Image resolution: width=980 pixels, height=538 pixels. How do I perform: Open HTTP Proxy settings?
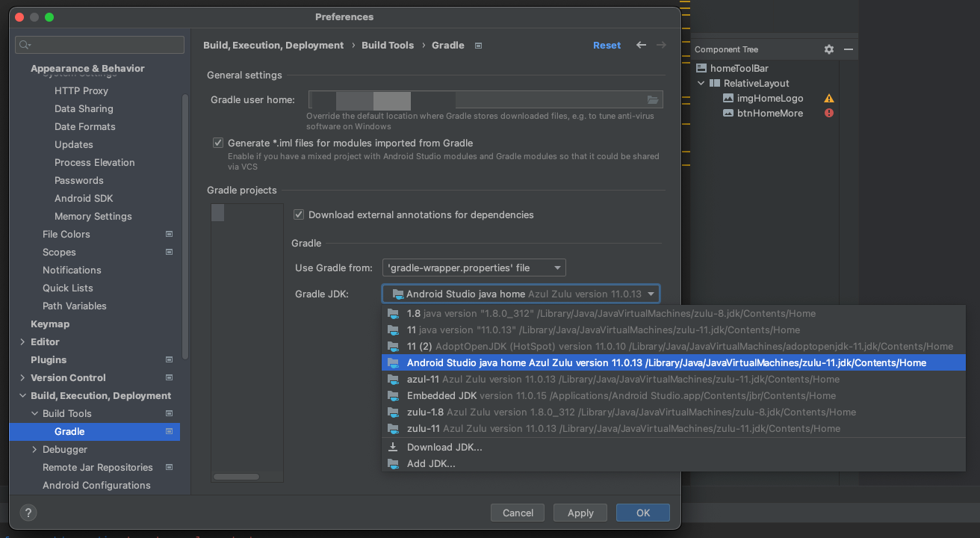click(81, 91)
